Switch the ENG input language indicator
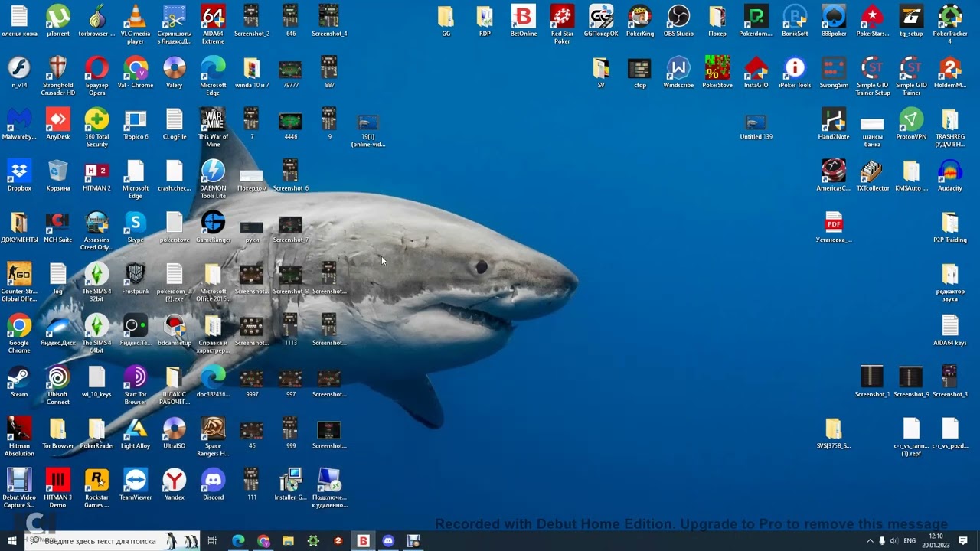 [x=910, y=541]
